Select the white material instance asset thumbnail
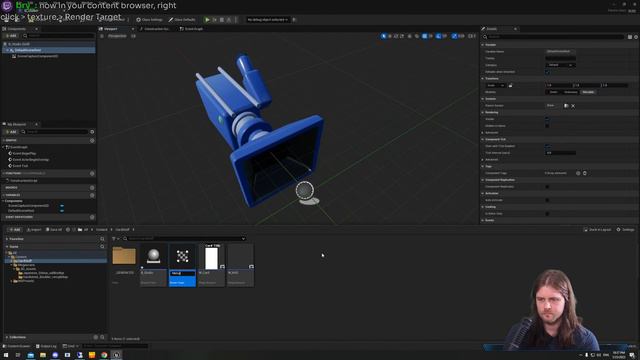 tap(211, 257)
